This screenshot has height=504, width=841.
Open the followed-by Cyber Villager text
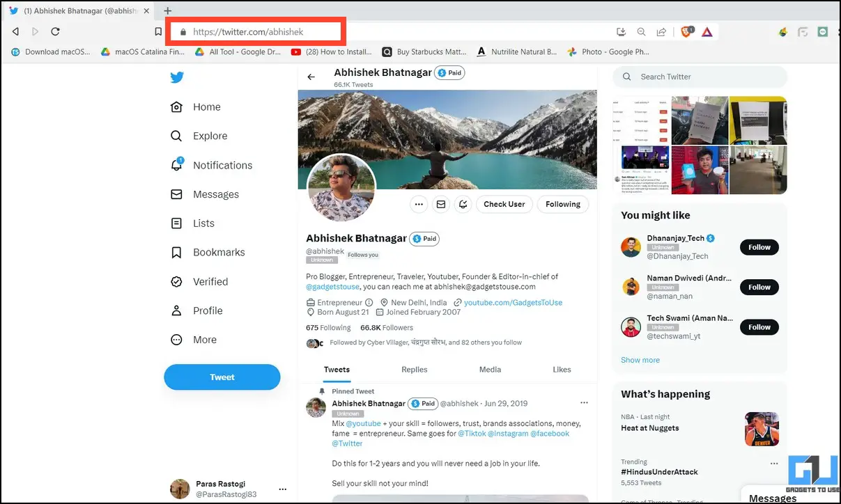coord(426,342)
